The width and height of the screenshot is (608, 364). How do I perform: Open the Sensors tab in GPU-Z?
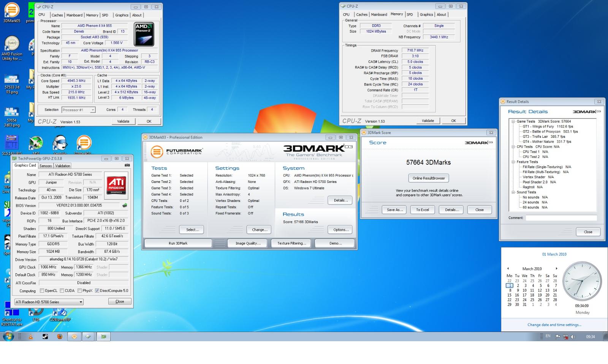coord(46,165)
